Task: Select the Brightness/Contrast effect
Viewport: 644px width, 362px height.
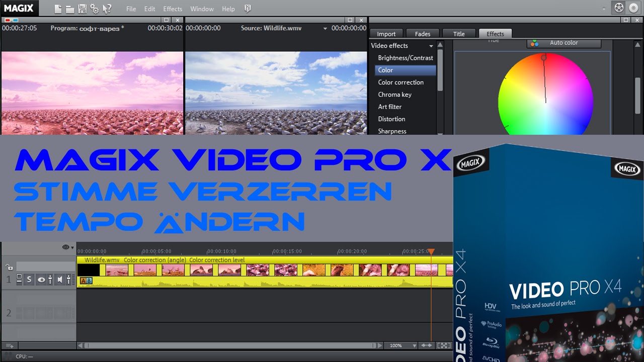Action: (406, 58)
